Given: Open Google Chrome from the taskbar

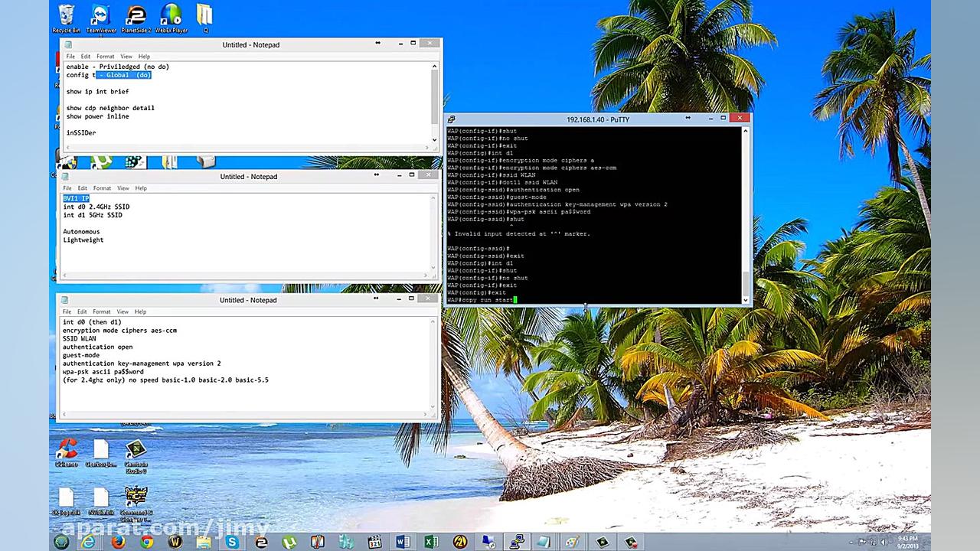Looking at the screenshot, I should click(x=146, y=543).
